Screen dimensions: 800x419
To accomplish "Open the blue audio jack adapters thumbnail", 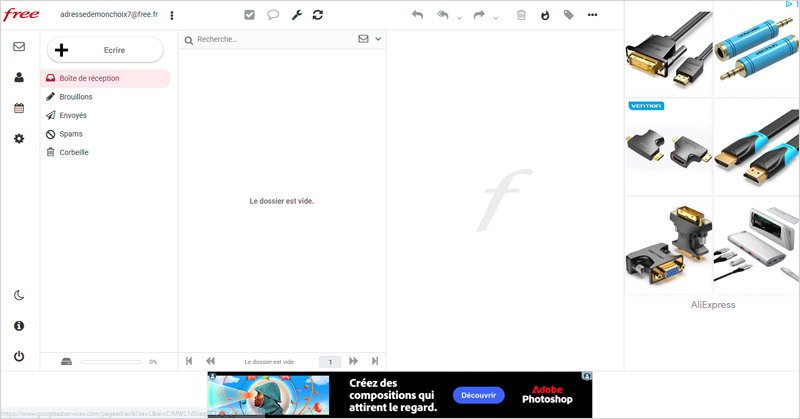I will (x=757, y=50).
